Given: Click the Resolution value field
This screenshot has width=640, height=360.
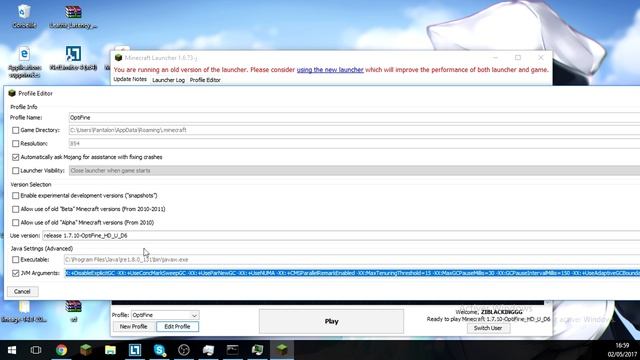Looking at the screenshot, I should 354,144.
